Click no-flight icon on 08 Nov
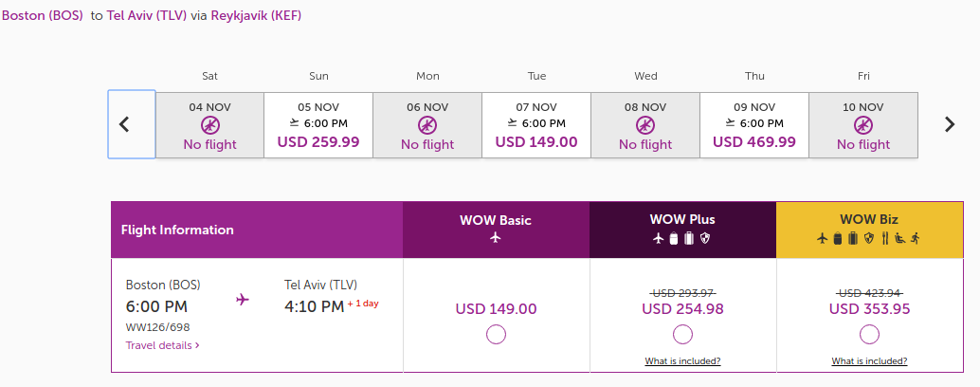Image resolution: width=980 pixels, height=387 pixels. tap(645, 125)
